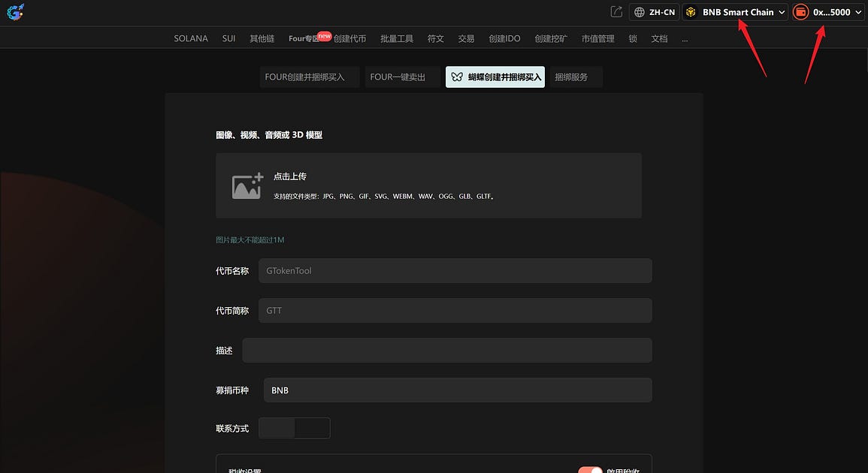Screen dimensions: 868x473
Task: Open the 募捐币种 BNB dropdown
Action: pyautogui.click(x=458, y=390)
